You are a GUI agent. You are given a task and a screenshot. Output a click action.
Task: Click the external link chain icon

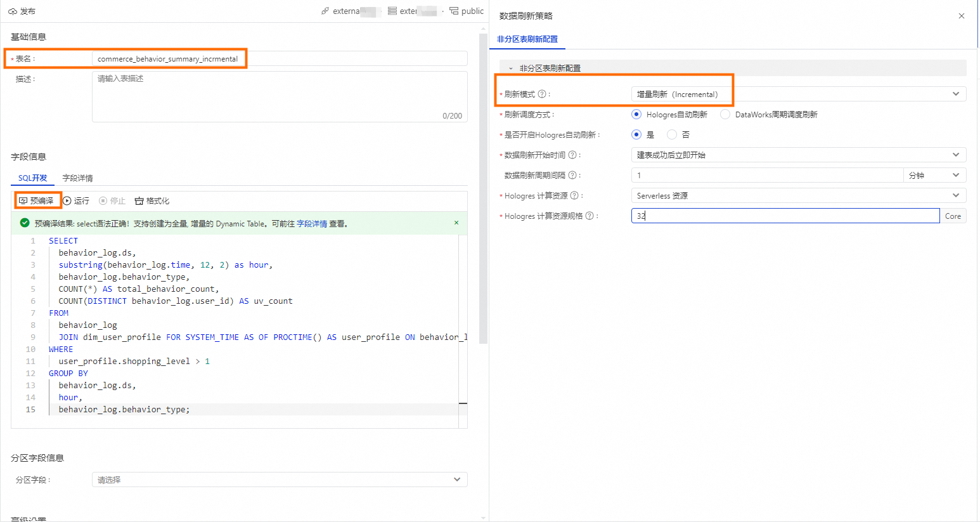[x=325, y=11]
